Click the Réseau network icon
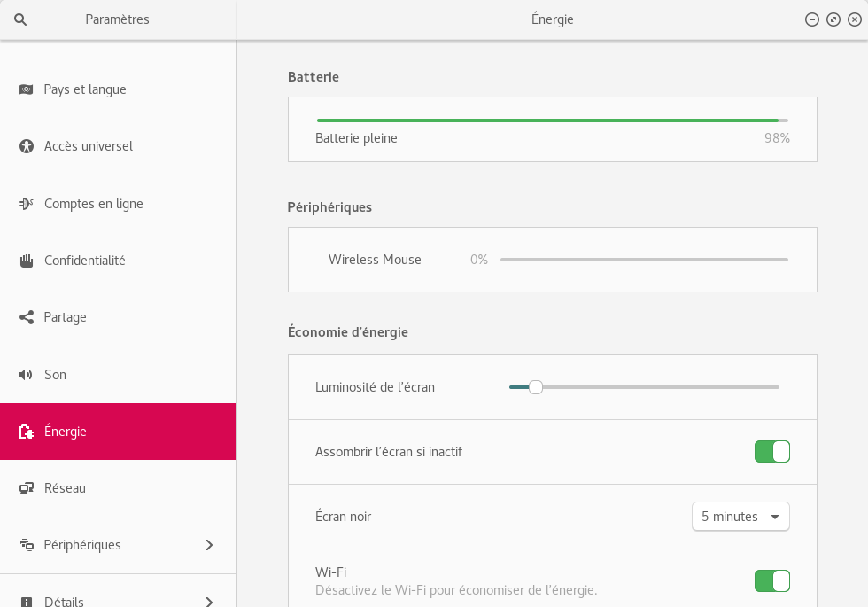The image size is (868, 607). 27,488
